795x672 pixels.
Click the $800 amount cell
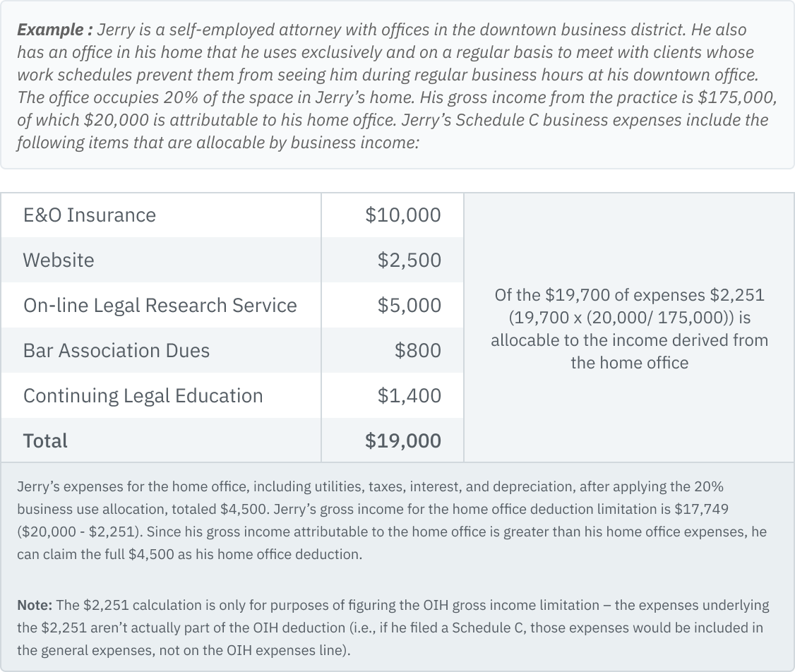pyautogui.click(x=418, y=350)
